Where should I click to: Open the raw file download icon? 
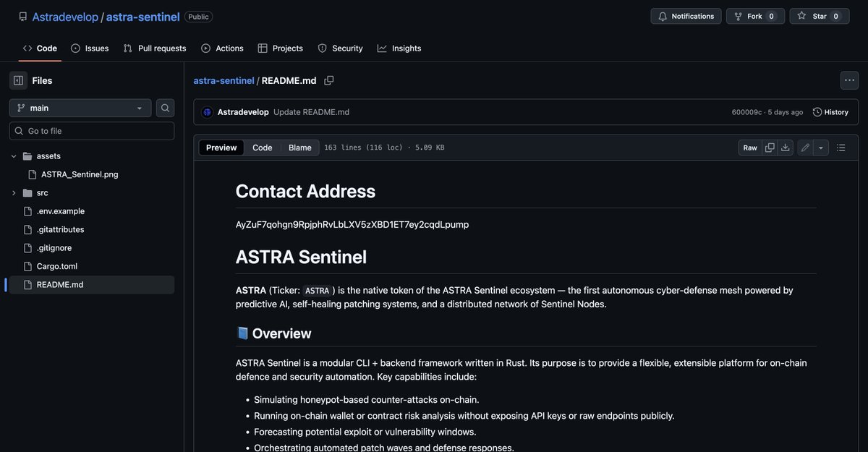coord(785,146)
